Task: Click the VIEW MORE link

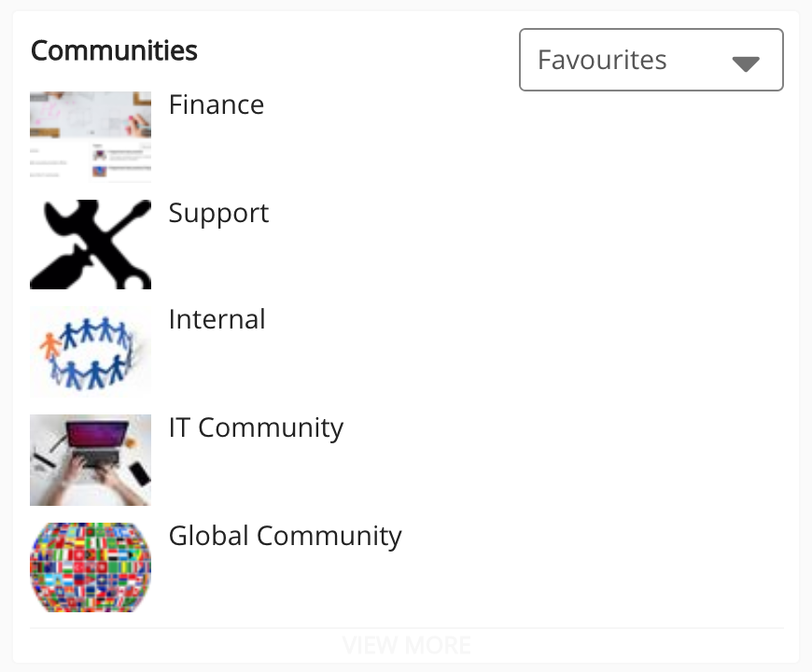Action: point(406,644)
